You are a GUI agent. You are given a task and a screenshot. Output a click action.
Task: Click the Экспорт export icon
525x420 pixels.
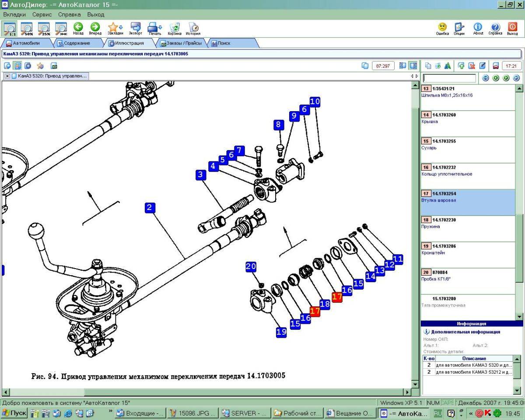(x=136, y=27)
